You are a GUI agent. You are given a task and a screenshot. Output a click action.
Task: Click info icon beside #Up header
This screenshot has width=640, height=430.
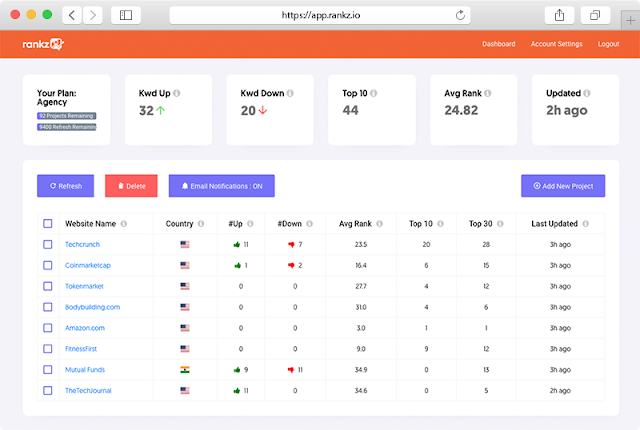(250, 224)
